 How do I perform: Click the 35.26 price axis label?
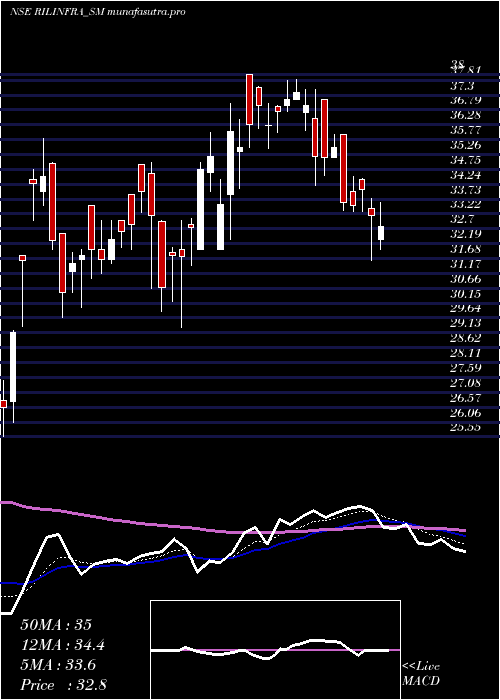pos(465,145)
